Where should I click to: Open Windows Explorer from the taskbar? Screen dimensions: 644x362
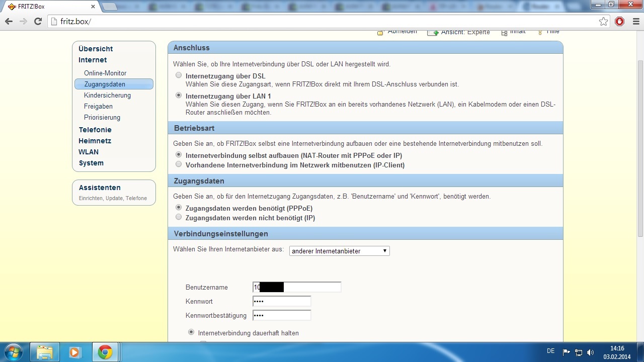[x=45, y=352]
